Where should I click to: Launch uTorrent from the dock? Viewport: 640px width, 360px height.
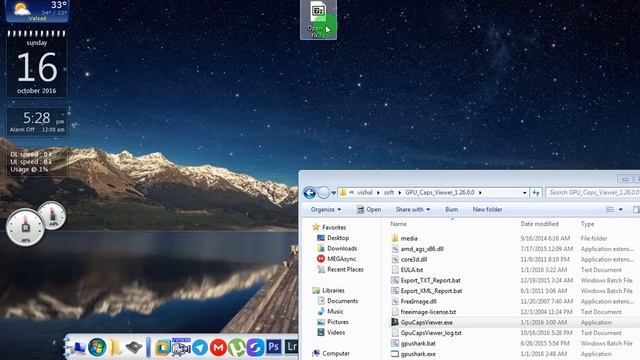tap(237, 348)
